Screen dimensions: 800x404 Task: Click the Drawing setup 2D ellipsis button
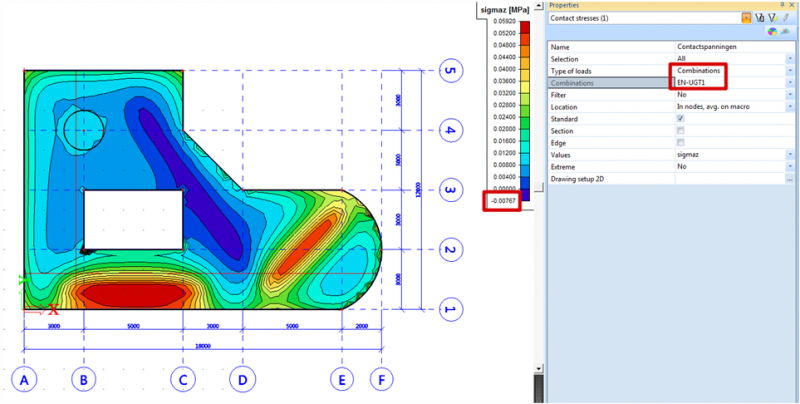click(x=789, y=178)
